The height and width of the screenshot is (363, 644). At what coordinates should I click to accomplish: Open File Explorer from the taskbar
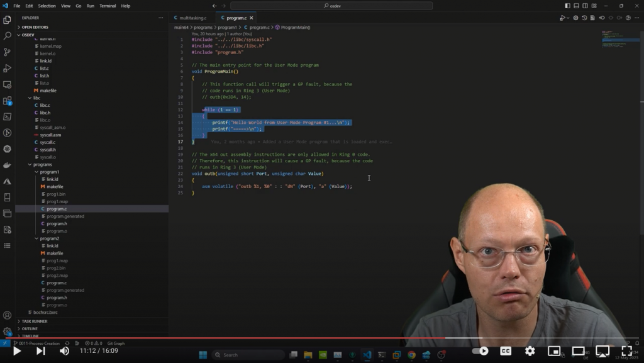tap(308, 355)
